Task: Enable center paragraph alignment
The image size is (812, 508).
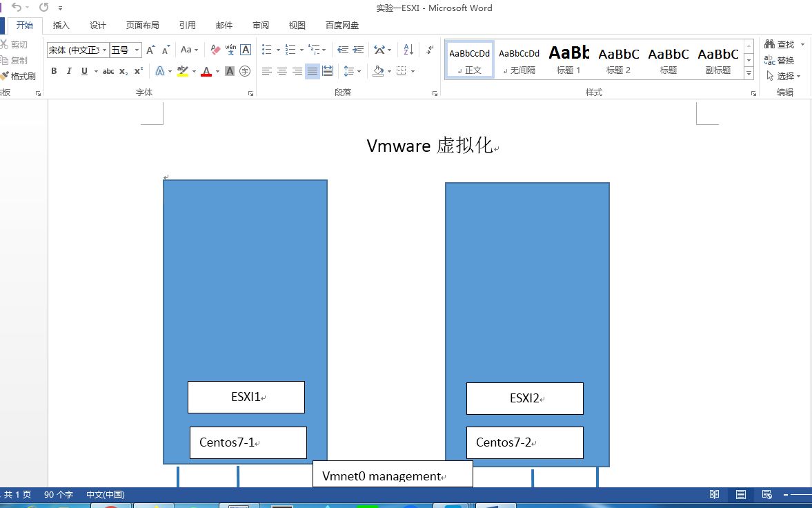Action: click(281, 70)
